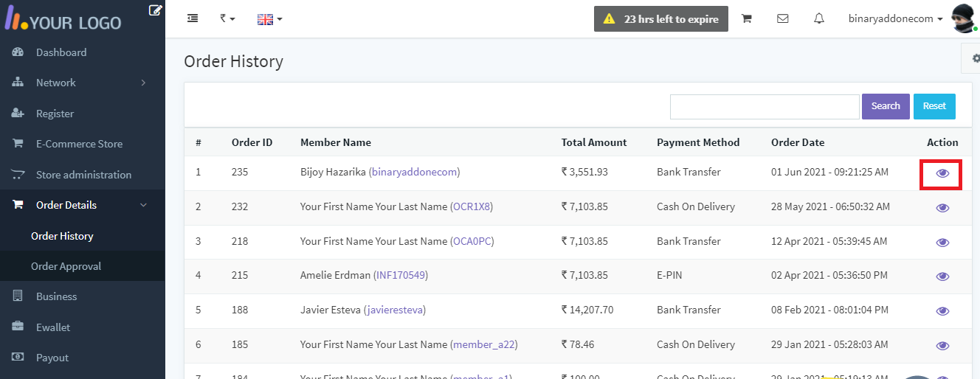
Task: Click the Member Name column header
Action: point(336,142)
